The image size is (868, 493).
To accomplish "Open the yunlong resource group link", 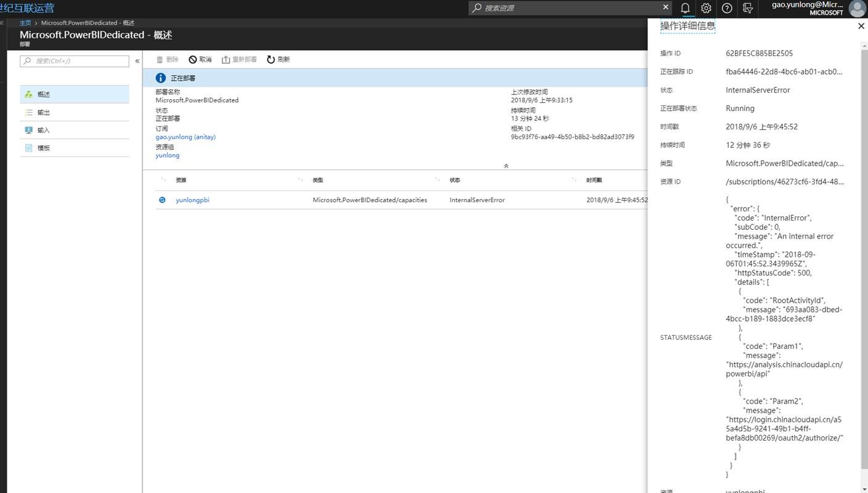I will (x=168, y=155).
